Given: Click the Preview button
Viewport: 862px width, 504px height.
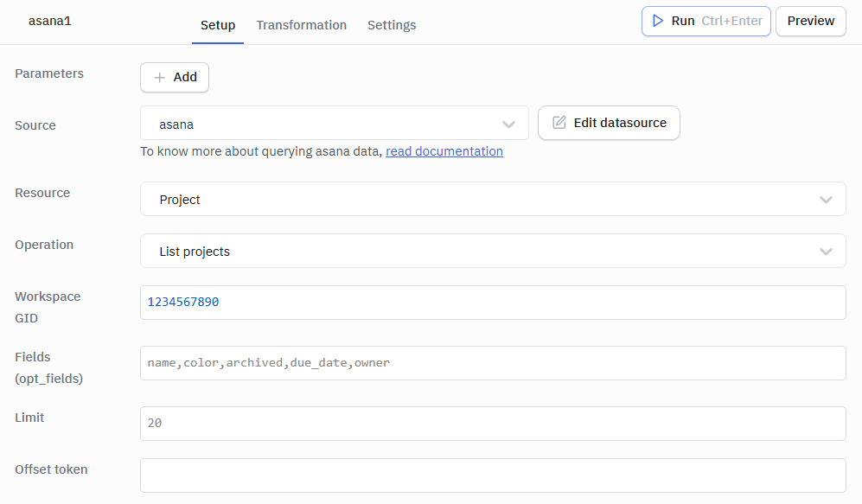Looking at the screenshot, I should (810, 22).
